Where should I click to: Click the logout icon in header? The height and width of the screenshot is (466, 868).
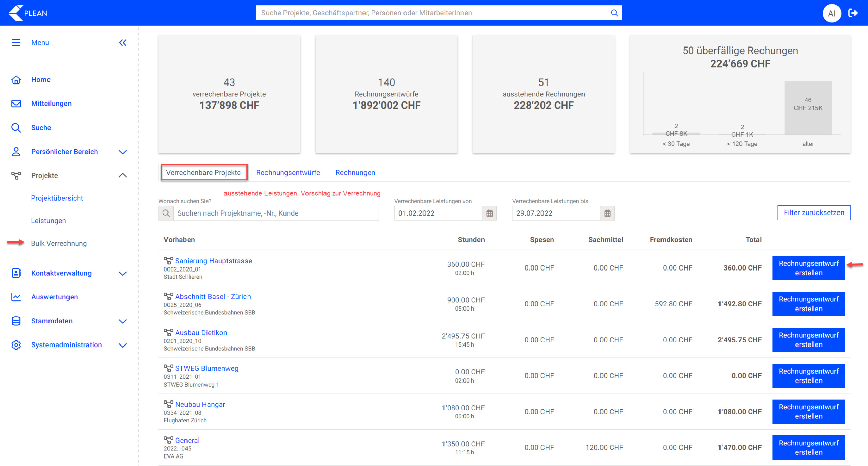[x=853, y=13]
